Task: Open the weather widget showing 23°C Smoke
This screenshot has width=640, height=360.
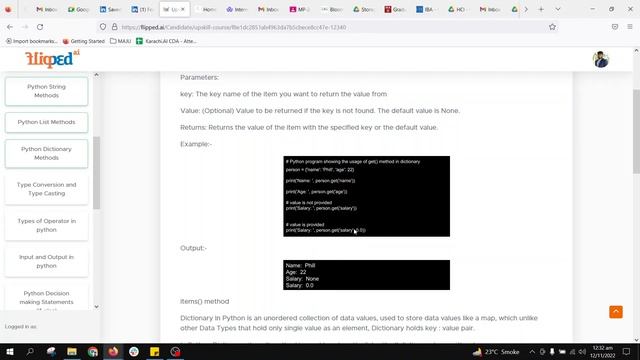Action: pyautogui.click(x=496, y=351)
